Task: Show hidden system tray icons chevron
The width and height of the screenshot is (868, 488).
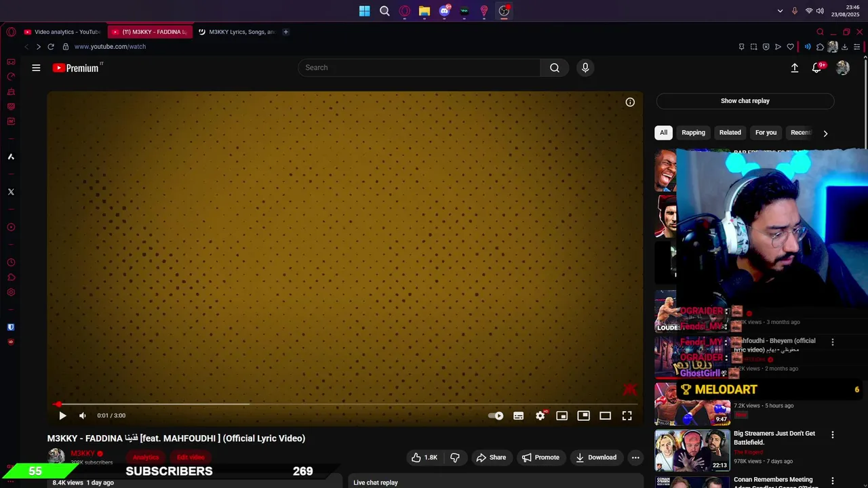Action: point(780,11)
